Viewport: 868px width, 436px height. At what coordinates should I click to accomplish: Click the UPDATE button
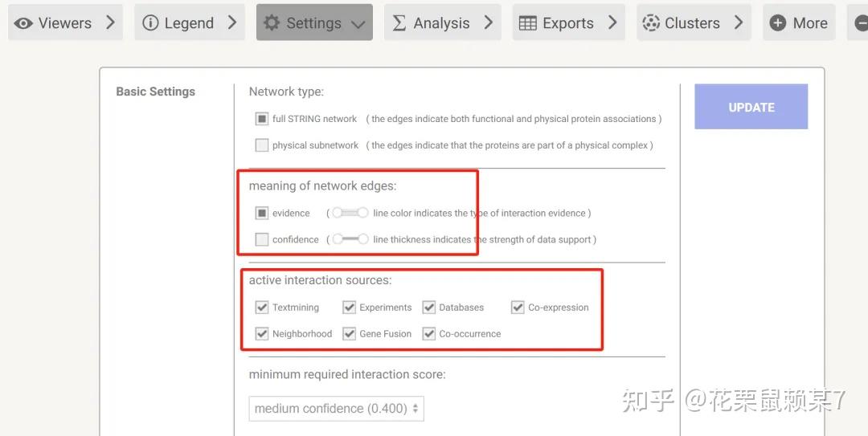click(x=751, y=107)
